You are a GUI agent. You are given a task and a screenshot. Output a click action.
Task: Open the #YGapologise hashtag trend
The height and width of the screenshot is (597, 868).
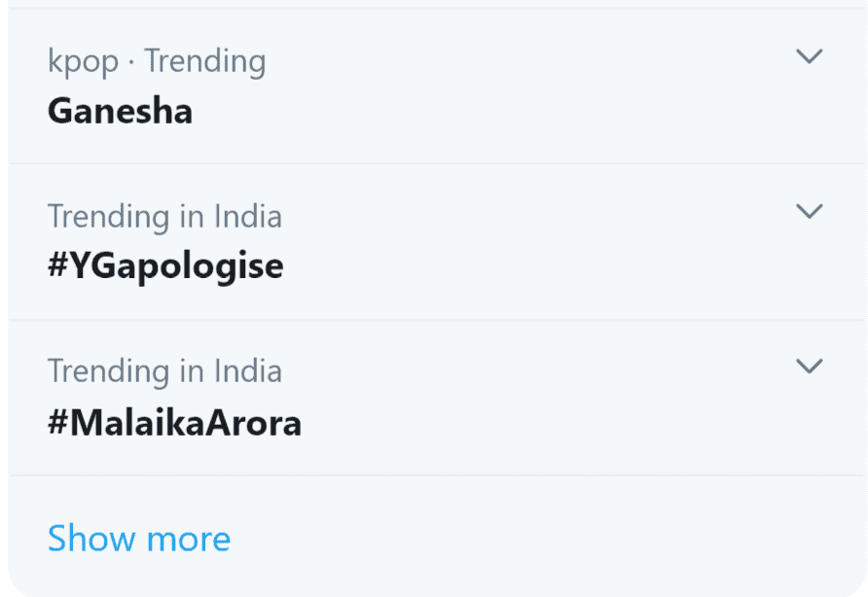[165, 265]
